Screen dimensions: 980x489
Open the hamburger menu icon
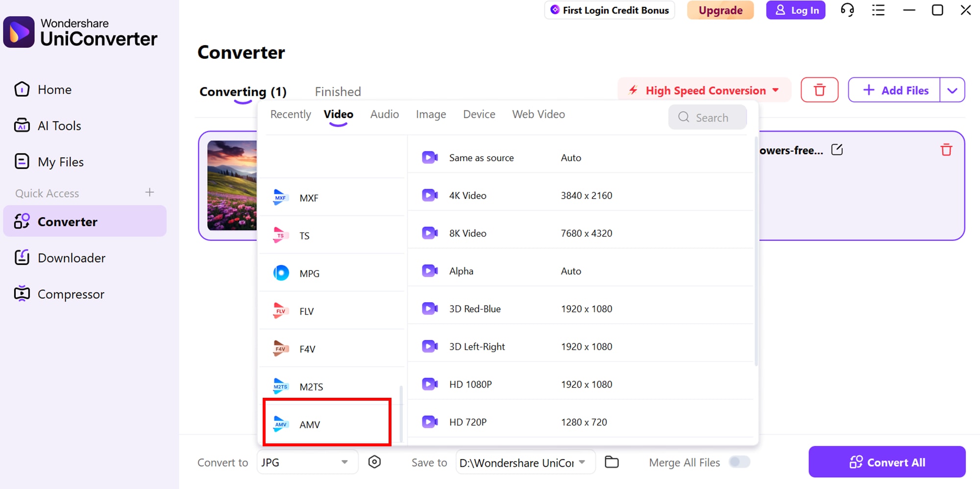click(878, 10)
